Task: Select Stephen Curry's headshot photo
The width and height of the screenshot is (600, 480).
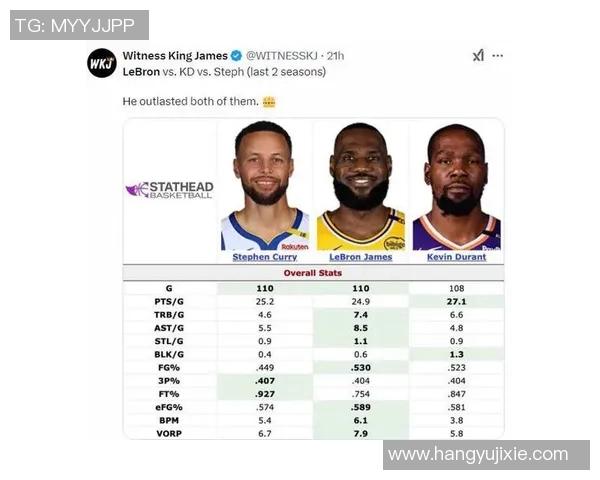Action: 264,186
